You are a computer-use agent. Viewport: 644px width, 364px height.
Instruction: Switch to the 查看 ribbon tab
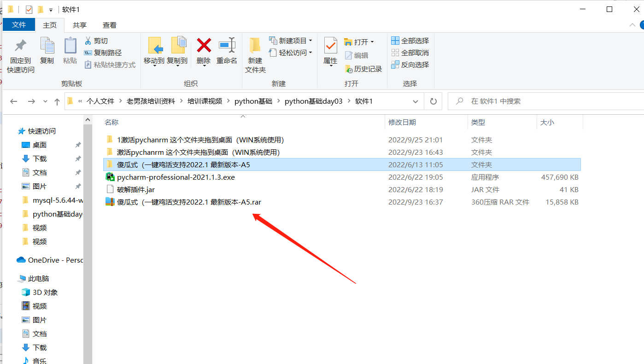[x=110, y=25]
